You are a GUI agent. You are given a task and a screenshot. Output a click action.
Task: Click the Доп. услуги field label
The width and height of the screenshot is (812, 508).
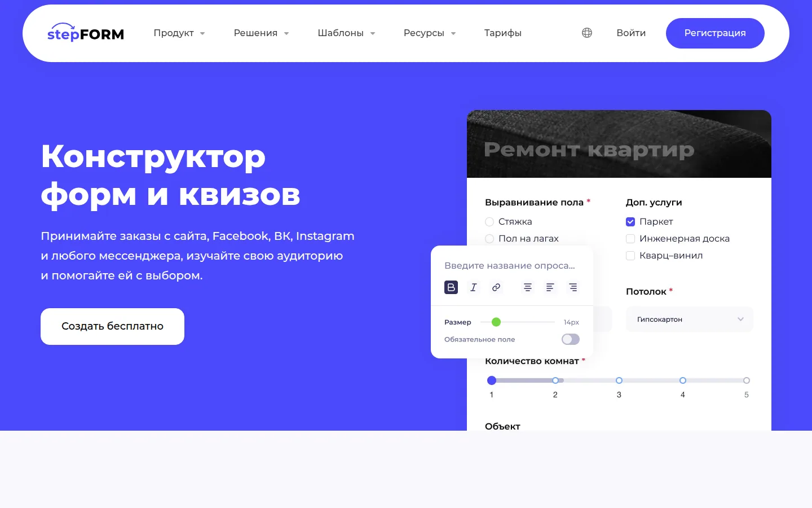(x=654, y=202)
